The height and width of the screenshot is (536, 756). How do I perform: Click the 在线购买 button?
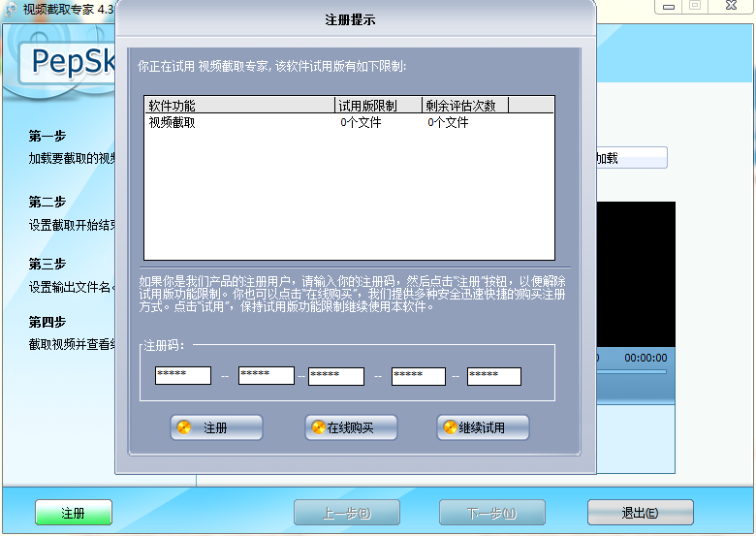pyautogui.click(x=351, y=427)
